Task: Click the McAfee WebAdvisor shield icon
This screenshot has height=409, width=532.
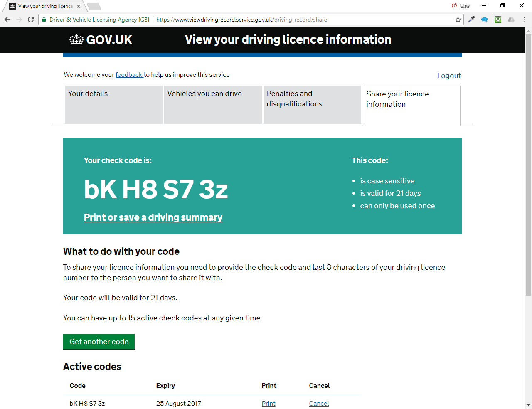Action: click(498, 19)
